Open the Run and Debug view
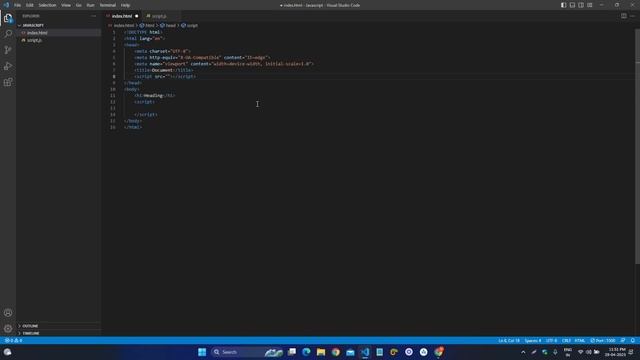Viewport: 640px width, 360px height. 8,66
